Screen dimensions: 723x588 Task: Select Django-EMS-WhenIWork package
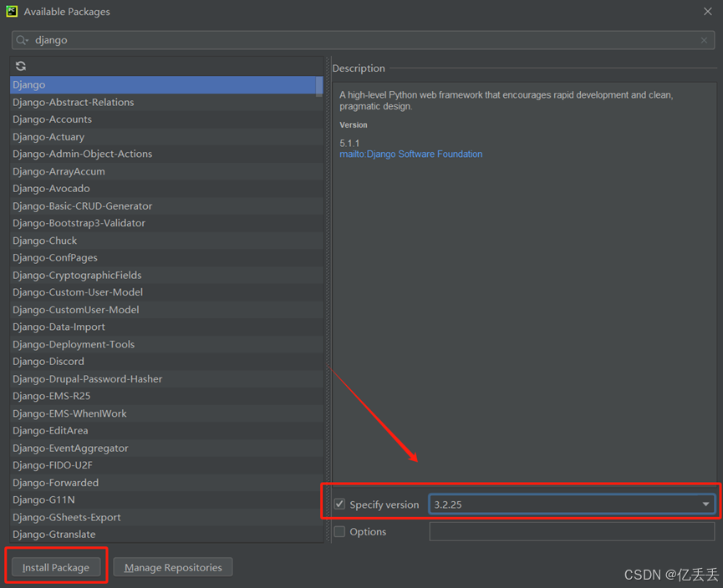[x=166, y=413]
